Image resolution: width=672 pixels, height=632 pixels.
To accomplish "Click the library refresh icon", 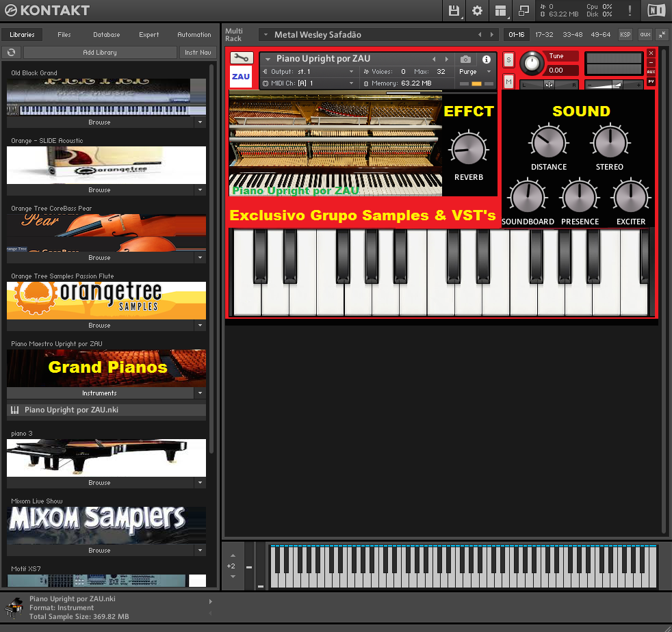I will (12, 52).
